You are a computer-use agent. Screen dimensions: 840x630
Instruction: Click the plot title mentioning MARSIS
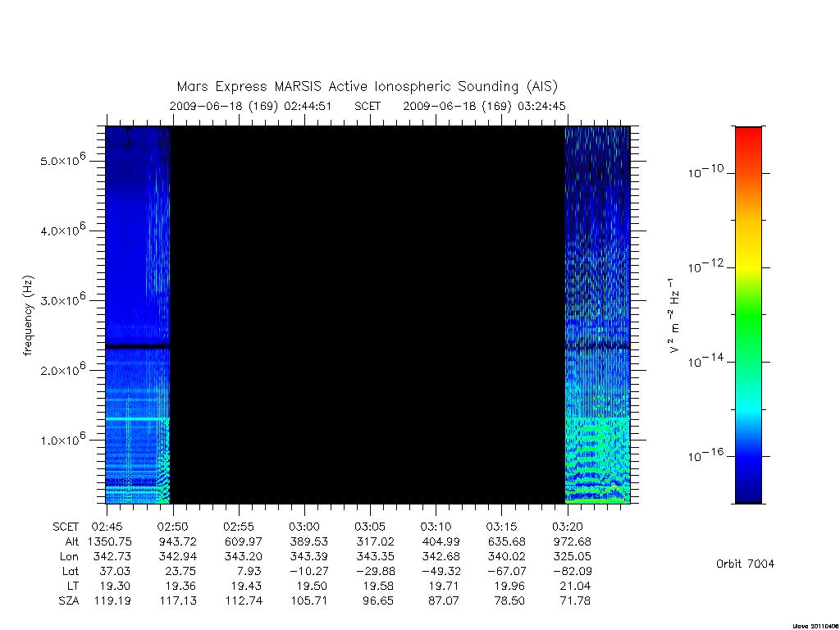(367, 86)
